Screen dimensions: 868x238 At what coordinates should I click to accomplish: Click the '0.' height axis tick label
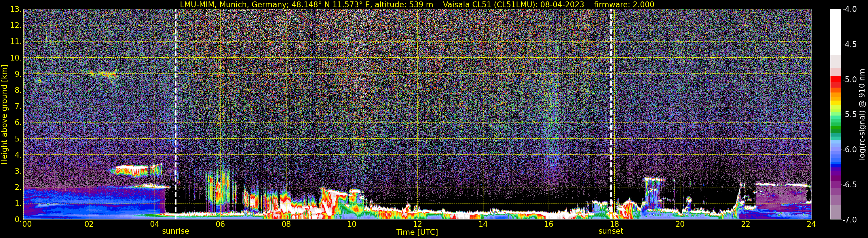coord(18,220)
